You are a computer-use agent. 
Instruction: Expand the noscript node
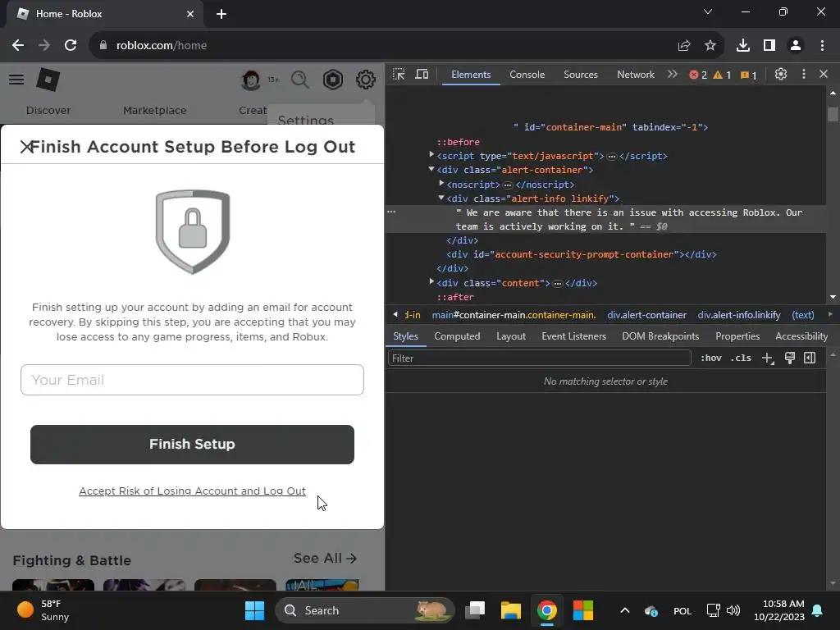(x=441, y=183)
